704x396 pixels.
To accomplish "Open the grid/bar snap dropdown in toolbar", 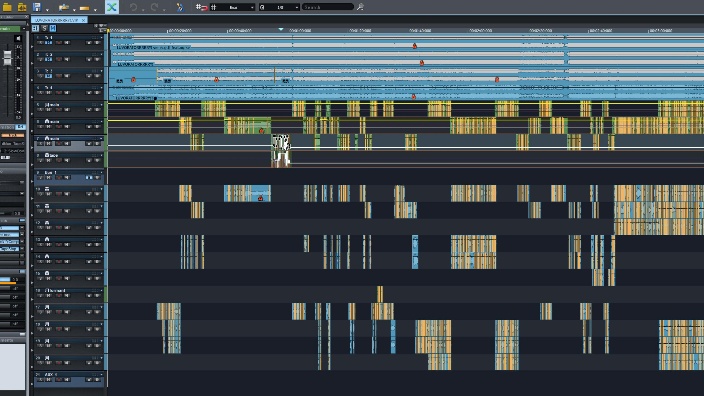I will [x=233, y=7].
